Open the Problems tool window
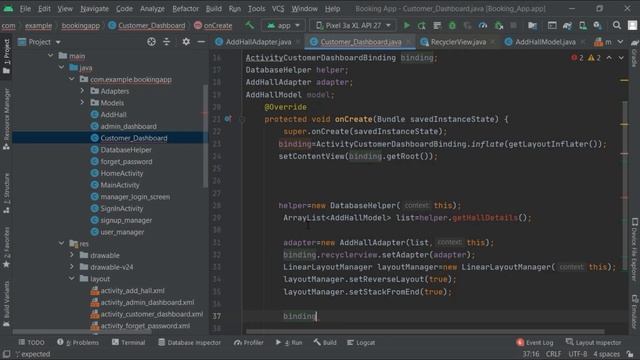This screenshot has width=640, height=360. (78, 342)
